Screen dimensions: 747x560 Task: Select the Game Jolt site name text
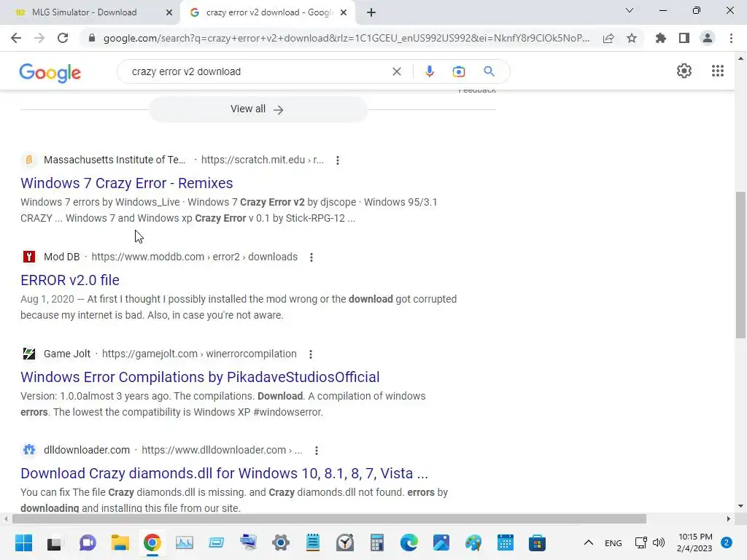(67, 354)
